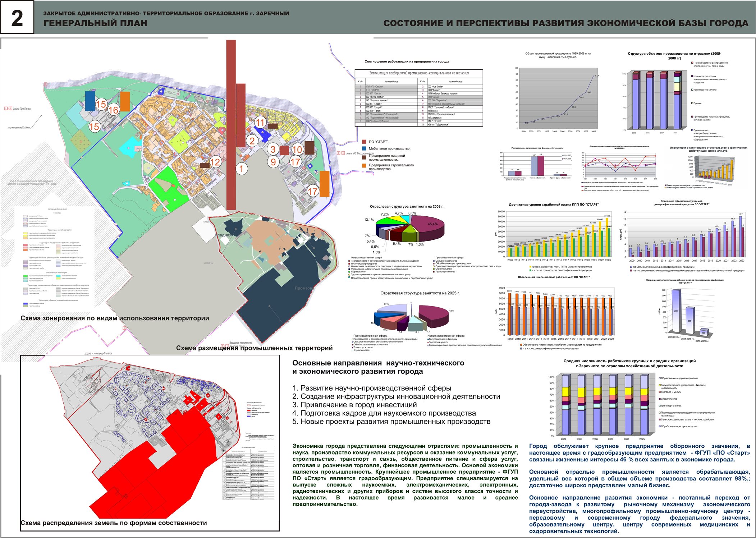Select map marker number 3
The image size is (756, 538).
[x=273, y=149]
